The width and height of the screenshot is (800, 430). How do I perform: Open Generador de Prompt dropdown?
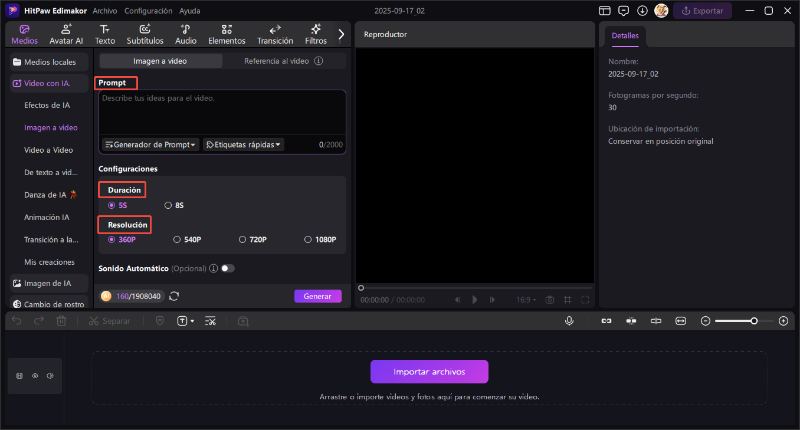(150, 145)
